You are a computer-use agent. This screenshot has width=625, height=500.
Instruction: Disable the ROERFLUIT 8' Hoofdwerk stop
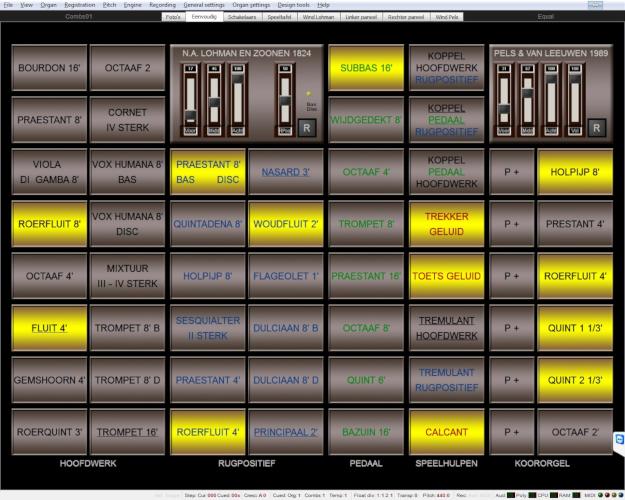pyautogui.click(x=45, y=224)
